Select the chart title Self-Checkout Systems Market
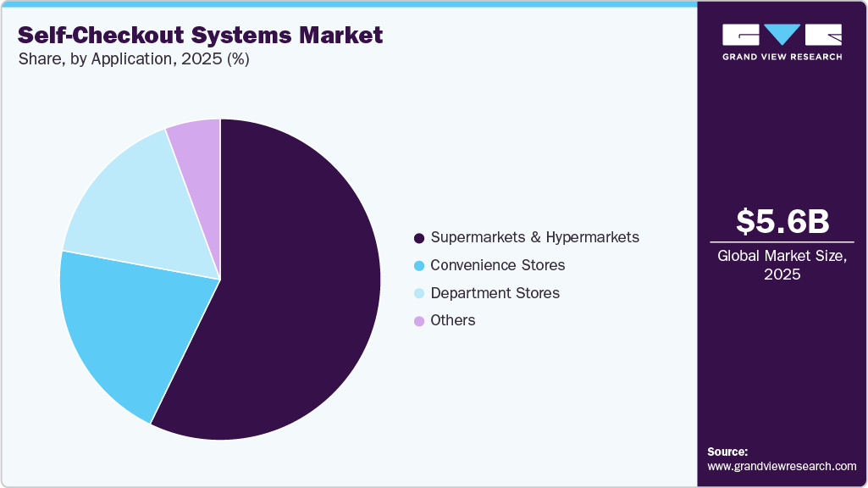868x488 pixels. [199, 36]
